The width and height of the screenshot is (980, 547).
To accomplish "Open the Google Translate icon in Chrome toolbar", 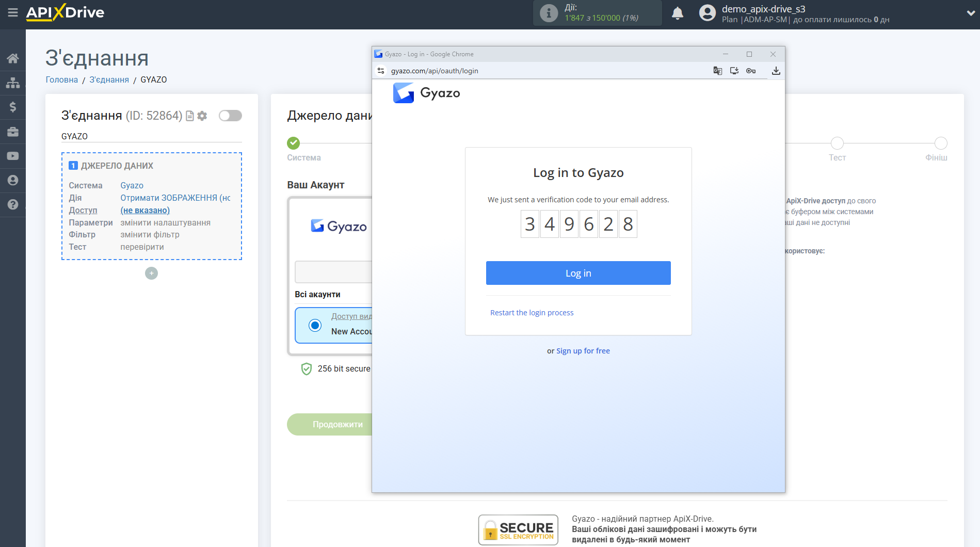I will click(717, 71).
